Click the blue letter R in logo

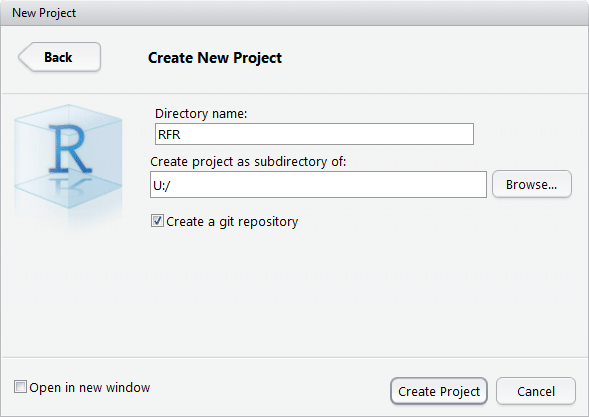70,149
